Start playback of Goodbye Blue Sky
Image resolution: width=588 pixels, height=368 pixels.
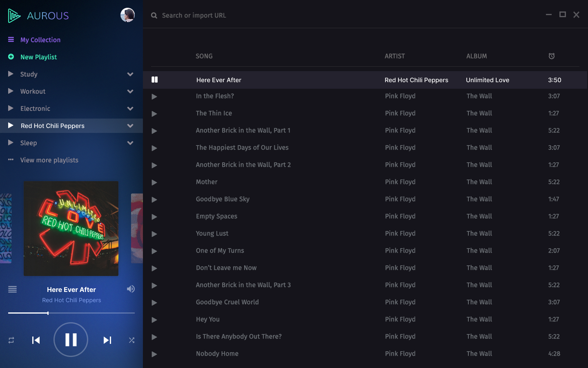pos(154,200)
